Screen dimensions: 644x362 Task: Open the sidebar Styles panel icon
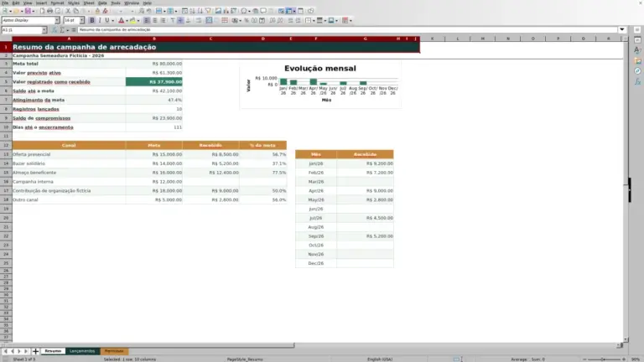637,50
